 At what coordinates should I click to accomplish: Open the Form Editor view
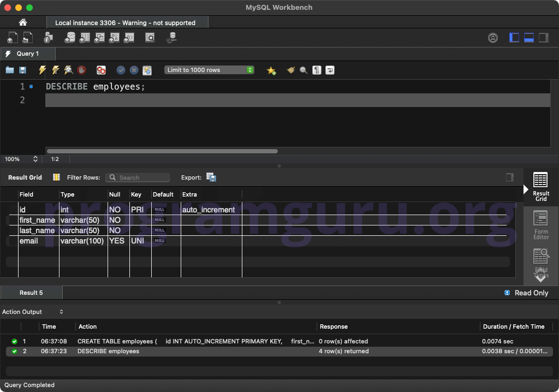click(x=540, y=225)
